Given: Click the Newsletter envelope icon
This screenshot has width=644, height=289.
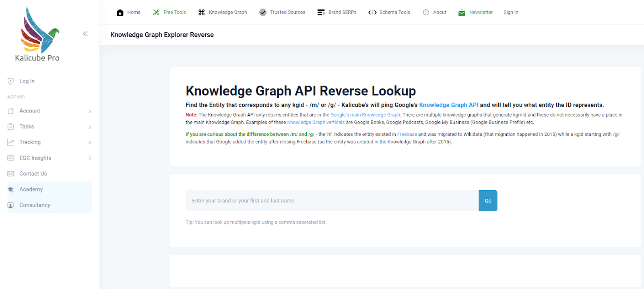Looking at the screenshot, I should pyautogui.click(x=462, y=12).
